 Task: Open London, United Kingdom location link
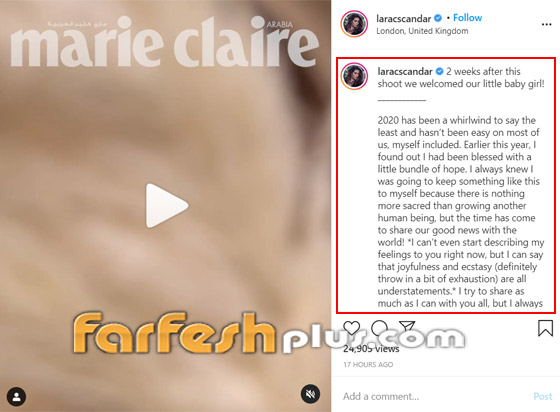pyautogui.click(x=422, y=31)
